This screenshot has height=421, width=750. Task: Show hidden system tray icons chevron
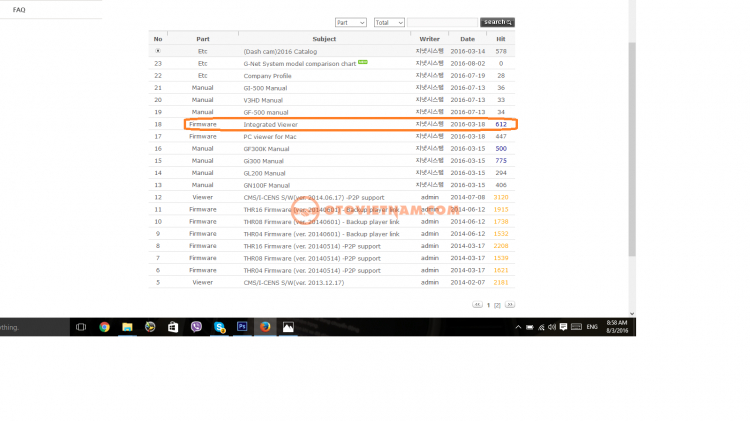518,327
